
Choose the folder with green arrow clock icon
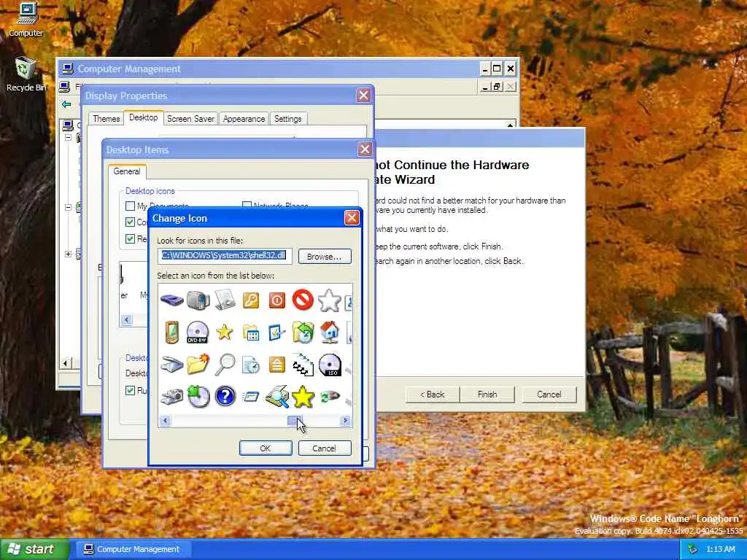(303, 332)
